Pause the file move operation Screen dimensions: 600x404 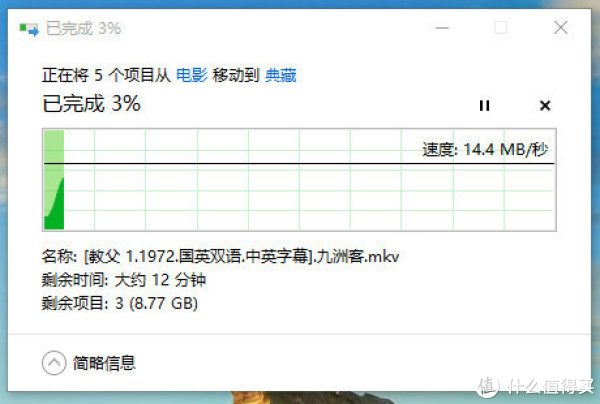click(x=484, y=106)
